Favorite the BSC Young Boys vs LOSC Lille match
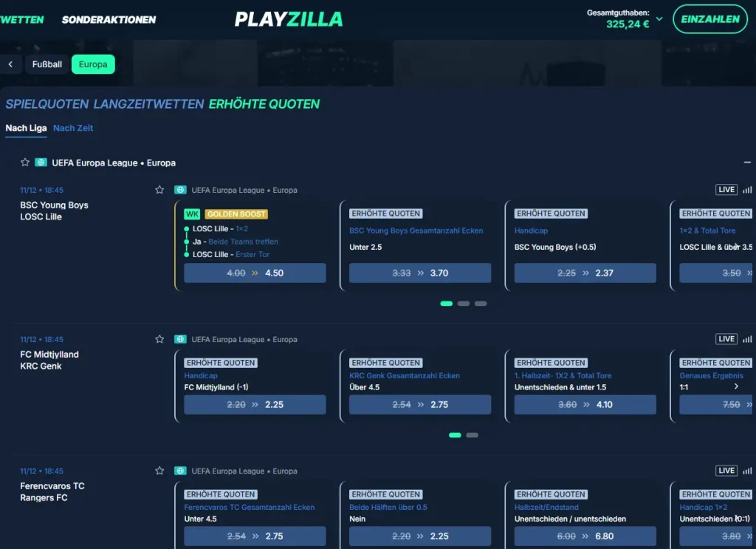Viewport: 756px width, 549px height. tap(159, 189)
